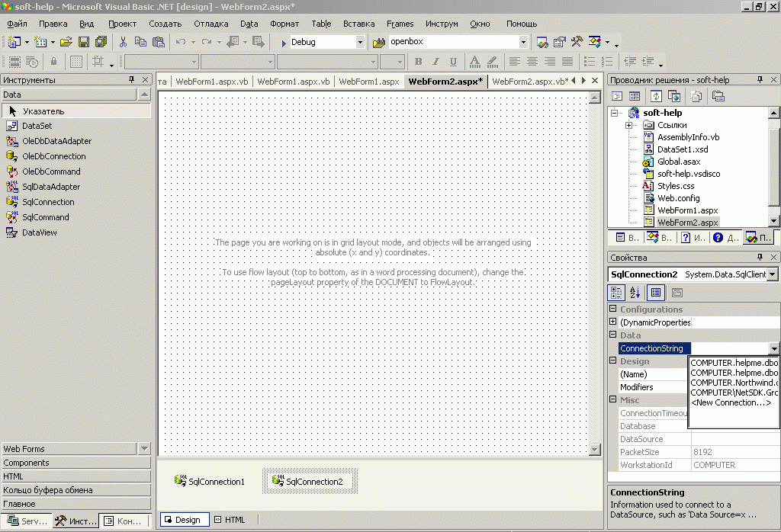Select the DataSet tool in toolbox
This screenshot has height=532, width=781.
[37, 126]
